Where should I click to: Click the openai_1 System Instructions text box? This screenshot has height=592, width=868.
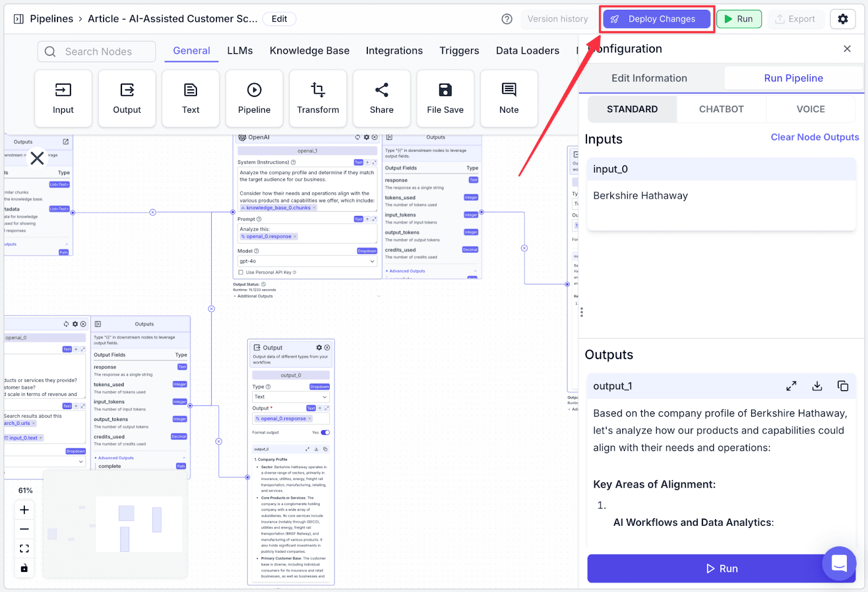click(x=307, y=189)
